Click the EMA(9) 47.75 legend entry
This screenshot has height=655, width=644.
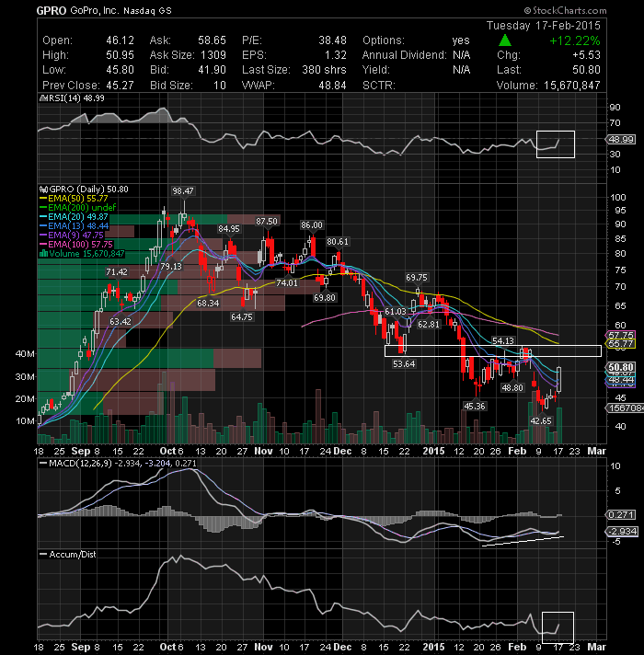pyautogui.click(x=72, y=236)
